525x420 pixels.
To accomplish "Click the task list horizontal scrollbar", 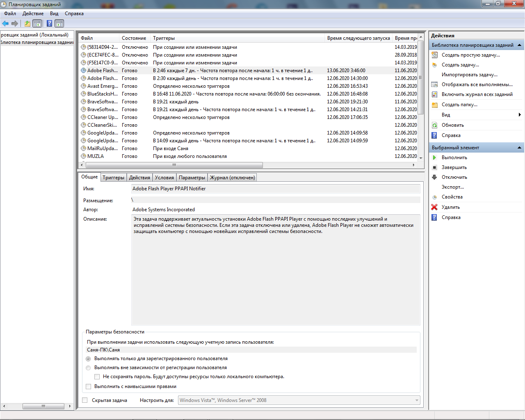I will [x=174, y=165].
